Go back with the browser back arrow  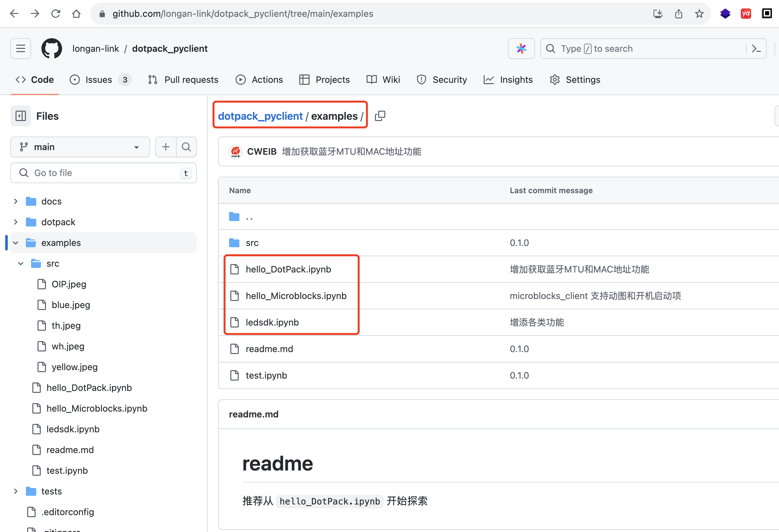tap(14, 14)
